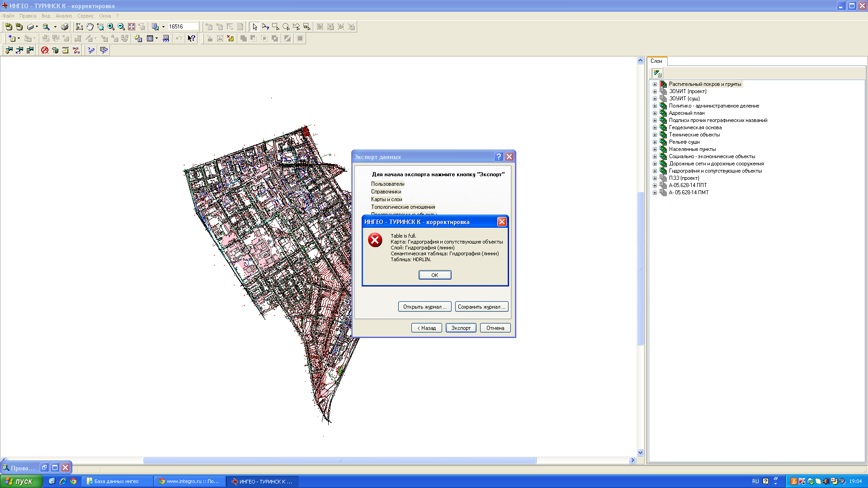
Task: Expand the А-05.628-14 ППТ tree node
Action: [x=655, y=185]
